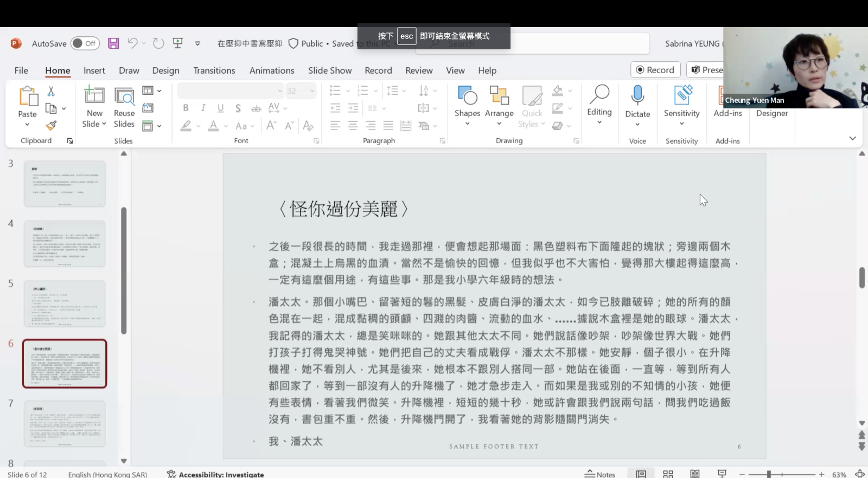
Task: Click the Undo arrow icon
Action: click(132, 43)
